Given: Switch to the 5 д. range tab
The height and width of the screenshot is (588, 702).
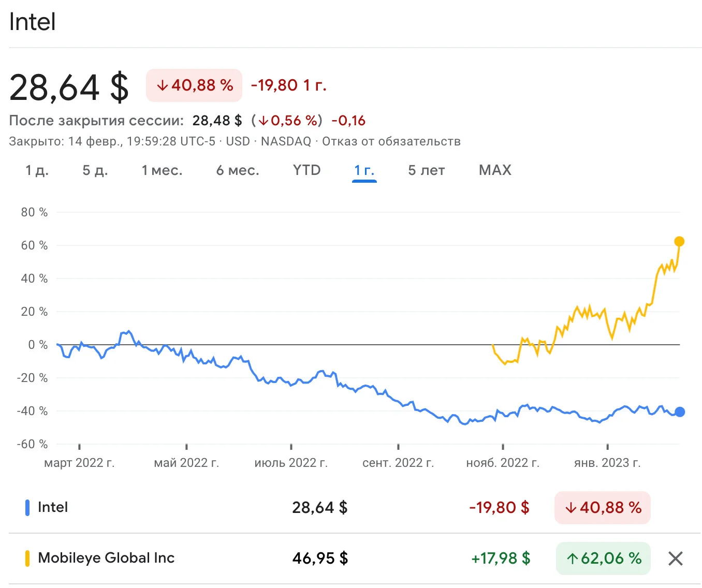Looking at the screenshot, I should 95,170.
